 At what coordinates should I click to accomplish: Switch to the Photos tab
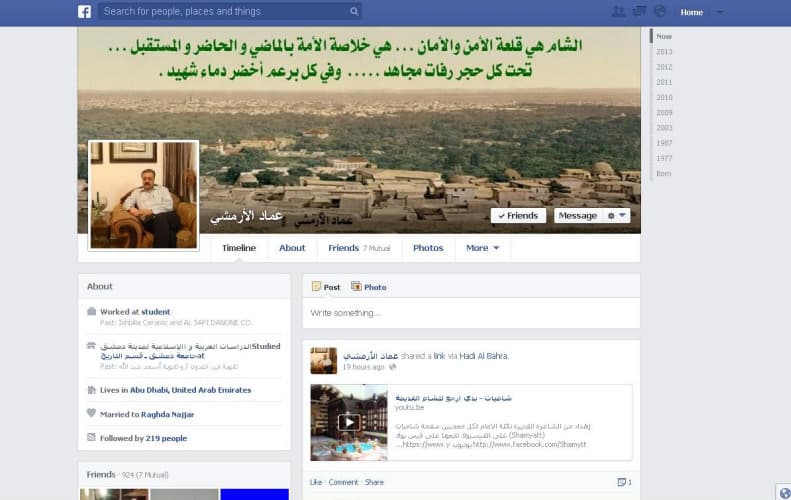pyautogui.click(x=428, y=248)
